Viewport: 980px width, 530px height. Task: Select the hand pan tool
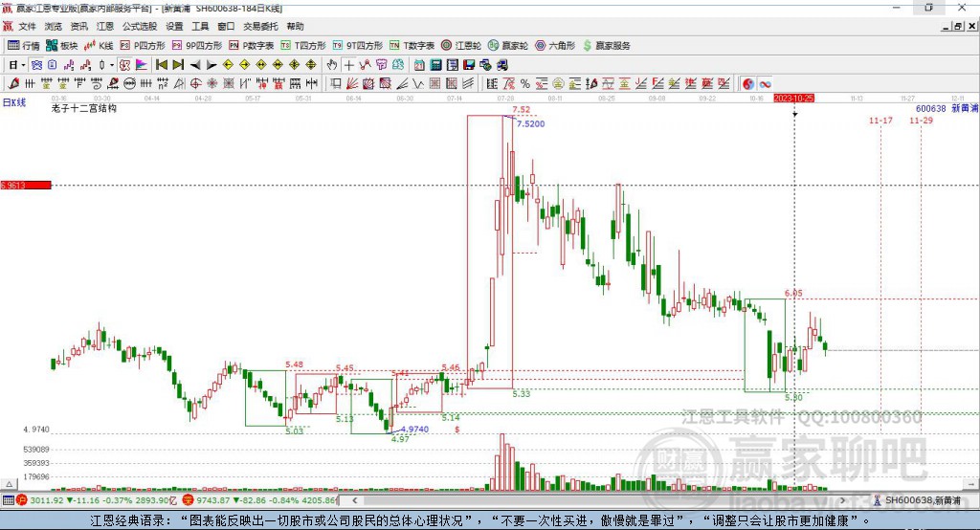(332, 65)
